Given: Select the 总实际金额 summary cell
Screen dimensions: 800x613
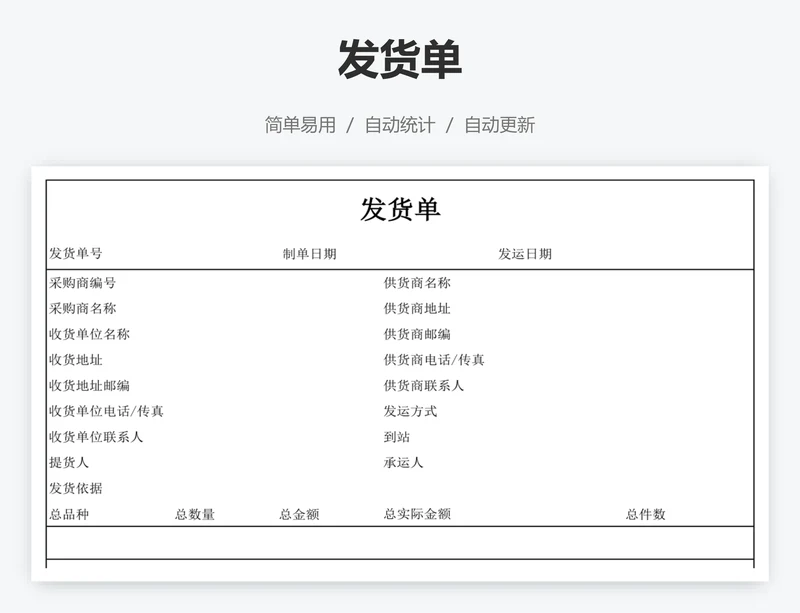Looking at the screenshot, I should [x=417, y=514].
